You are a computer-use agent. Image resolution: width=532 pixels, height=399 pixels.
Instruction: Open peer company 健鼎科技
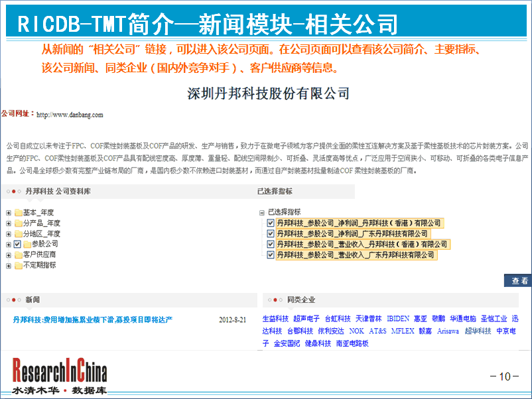(318, 343)
